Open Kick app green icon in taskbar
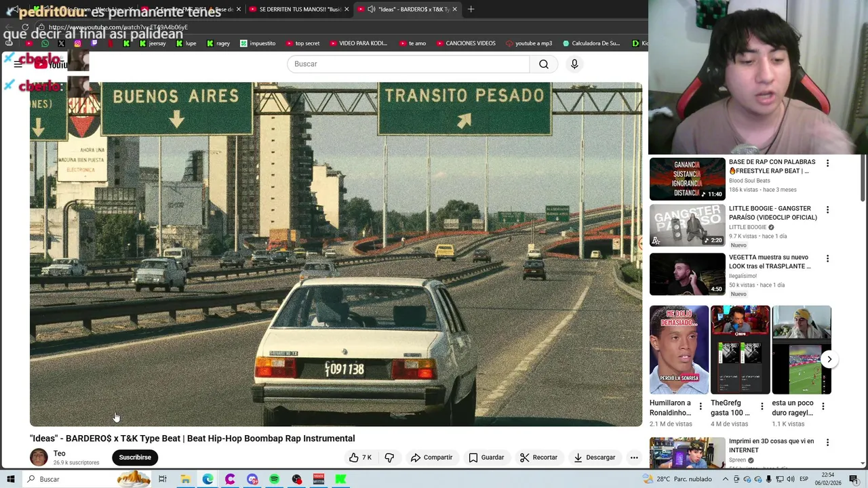868x488 pixels. click(x=341, y=479)
